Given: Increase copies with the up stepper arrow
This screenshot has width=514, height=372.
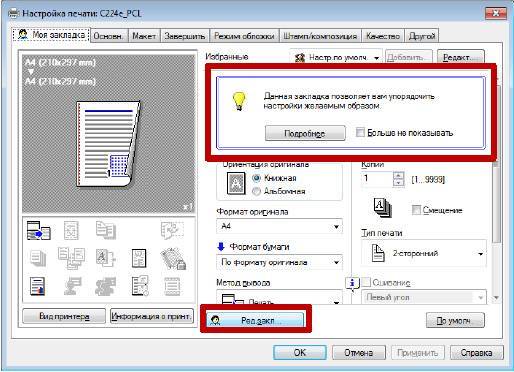Looking at the screenshot, I should tap(399, 175).
